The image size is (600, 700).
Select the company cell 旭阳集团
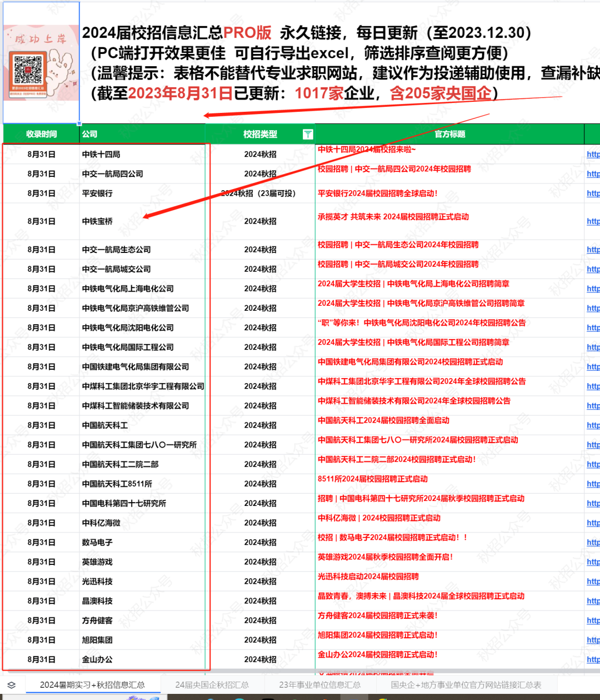point(142,640)
